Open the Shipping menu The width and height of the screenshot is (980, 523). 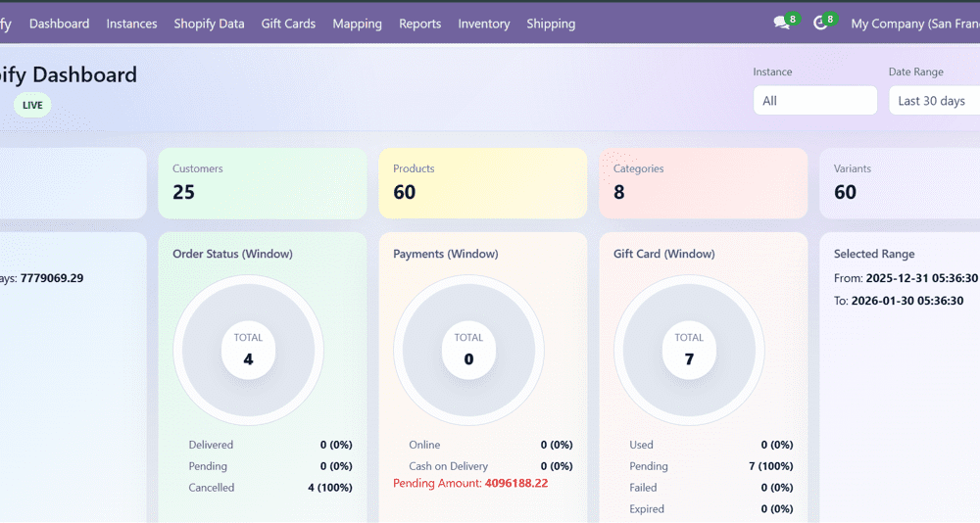[x=551, y=24]
